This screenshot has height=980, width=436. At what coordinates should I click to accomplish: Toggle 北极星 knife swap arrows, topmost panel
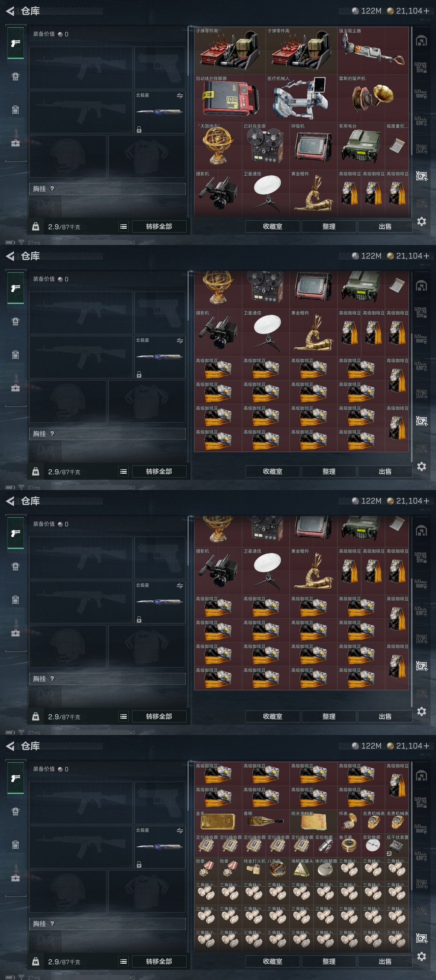180,96
